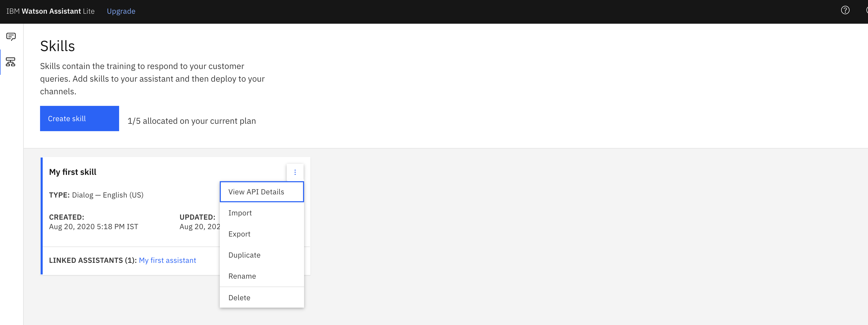Open the Assistants page from sidebar icon
Screen dimensions: 868x325
click(11, 36)
